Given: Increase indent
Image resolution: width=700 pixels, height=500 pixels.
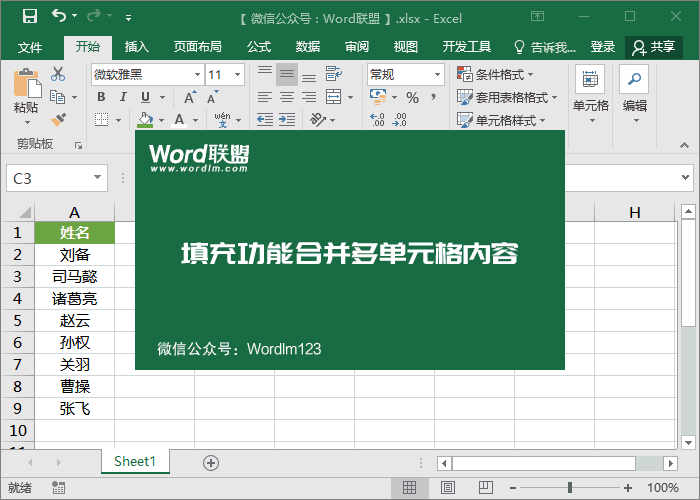Looking at the screenshot, I should click(x=287, y=120).
